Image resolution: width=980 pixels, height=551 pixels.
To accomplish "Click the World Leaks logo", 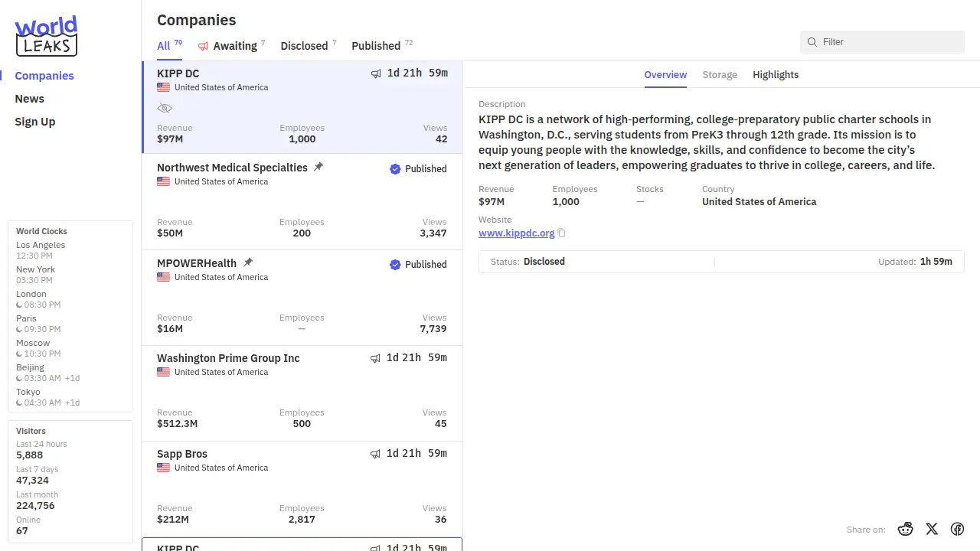I will click(46, 36).
